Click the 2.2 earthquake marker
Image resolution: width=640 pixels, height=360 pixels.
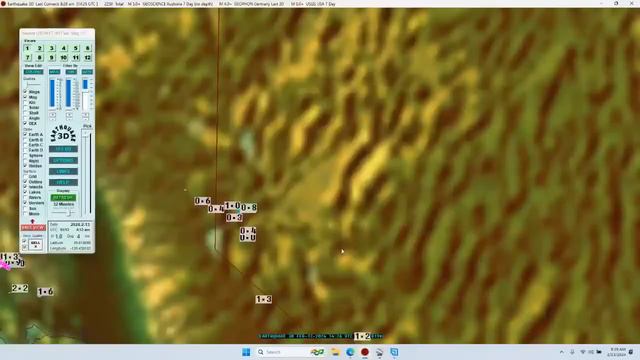pos(20,288)
